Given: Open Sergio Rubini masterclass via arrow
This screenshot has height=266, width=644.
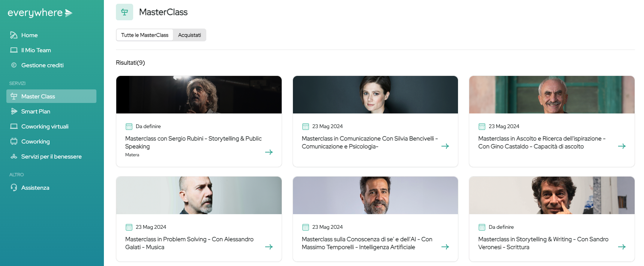Looking at the screenshot, I should [269, 152].
